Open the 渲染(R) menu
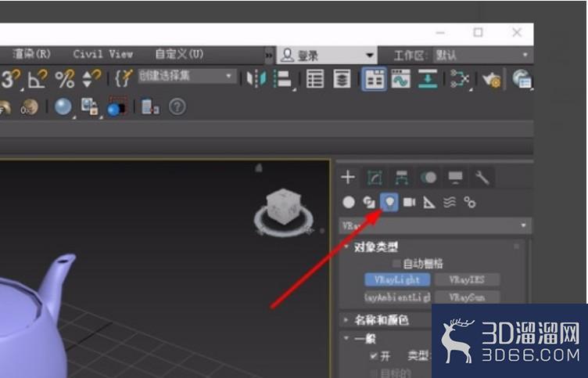 tap(31, 55)
